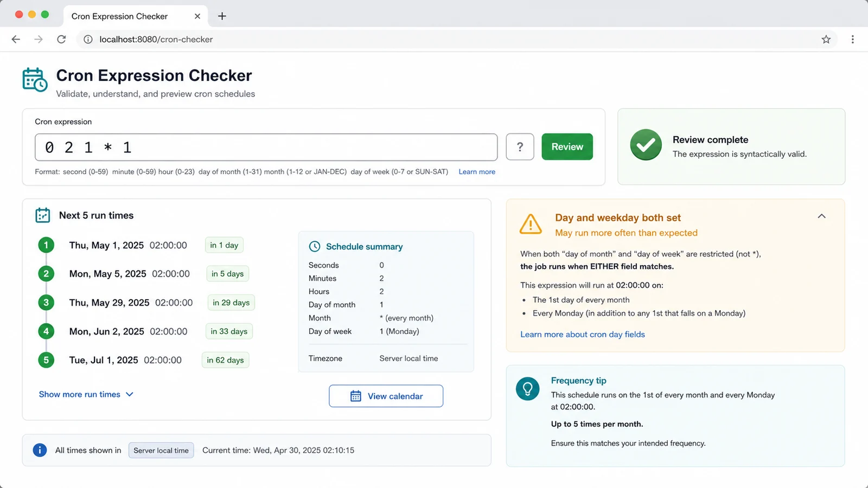Click the green checkmark Review complete icon
Image resolution: width=868 pixels, height=488 pixels.
(646, 145)
